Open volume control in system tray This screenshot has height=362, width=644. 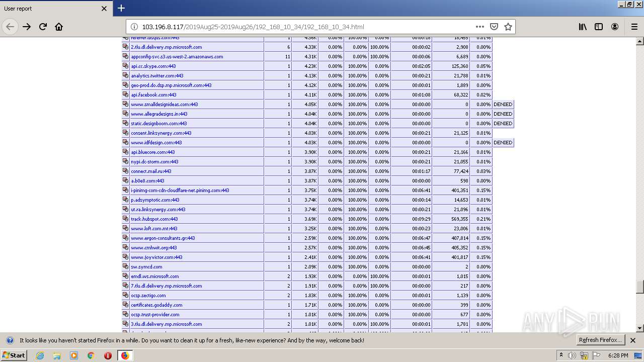tap(572, 355)
